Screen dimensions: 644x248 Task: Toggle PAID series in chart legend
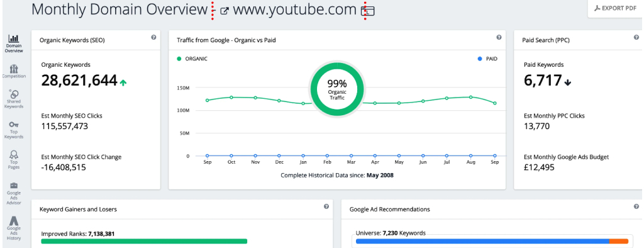pyautogui.click(x=487, y=59)
